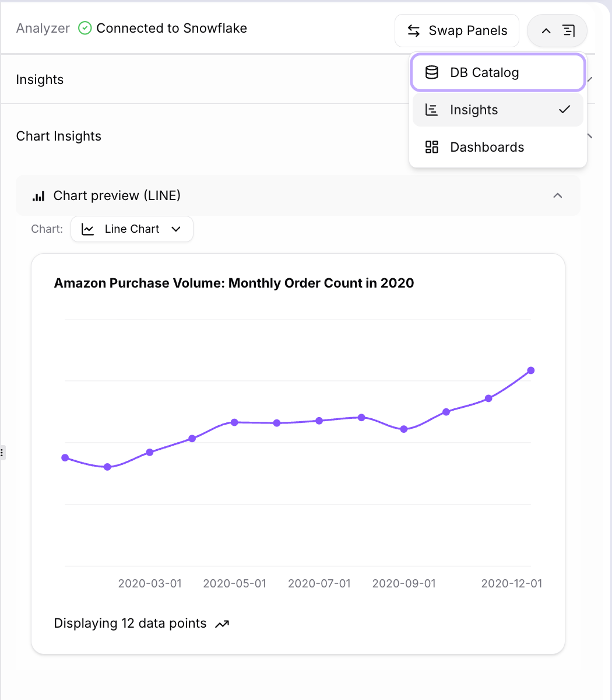612x700 pixels.
Task: Click the green Snowflake connection status icon
Action: [x=85, y=28]
